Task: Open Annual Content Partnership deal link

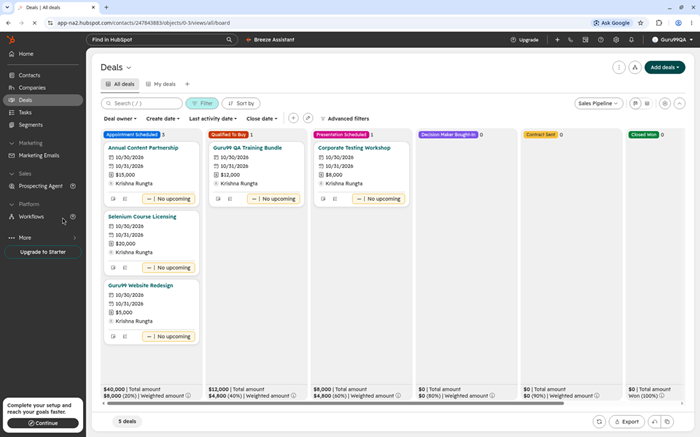Action: 143,148
